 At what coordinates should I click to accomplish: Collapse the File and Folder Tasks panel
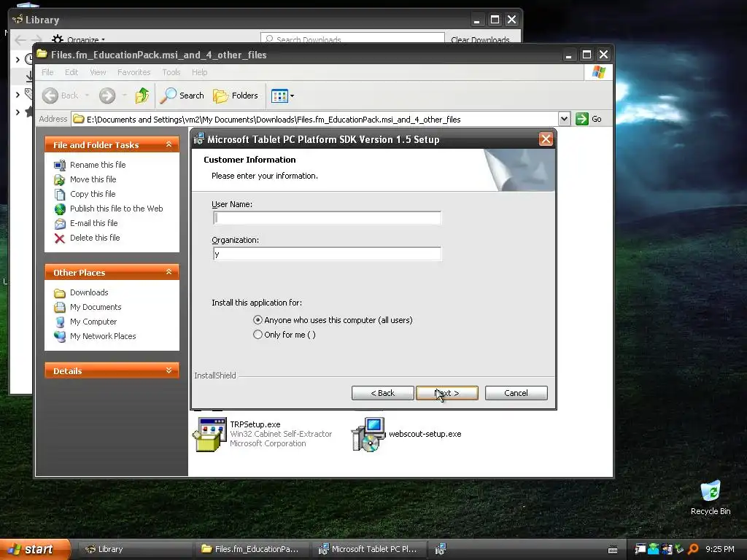(x=169, y=144)
